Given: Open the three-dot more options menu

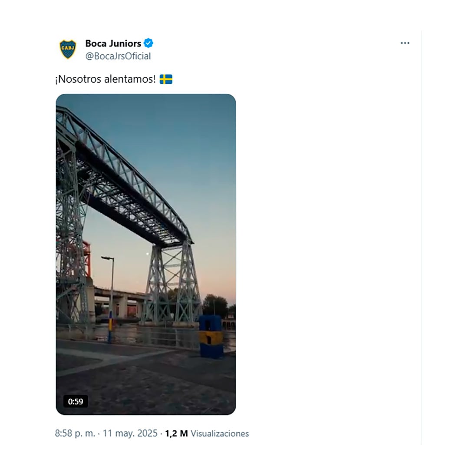Looking at the screenshot, I should 405,43.
